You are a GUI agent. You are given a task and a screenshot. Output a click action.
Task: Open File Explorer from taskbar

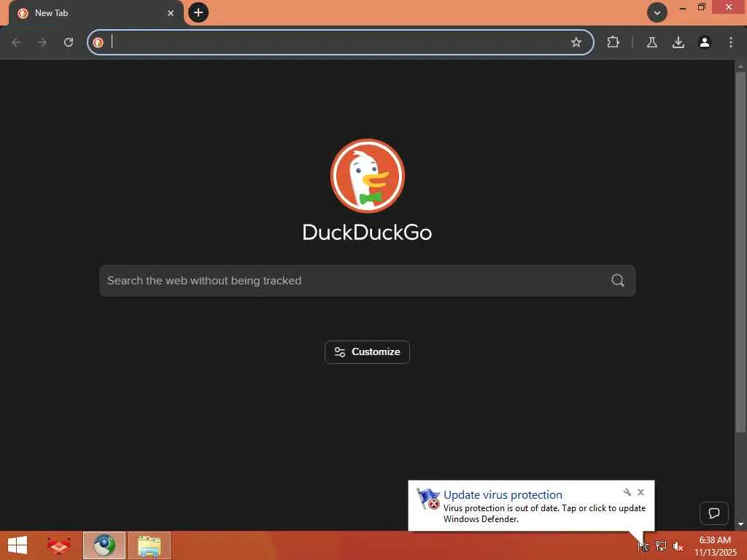tap(149, 545)
